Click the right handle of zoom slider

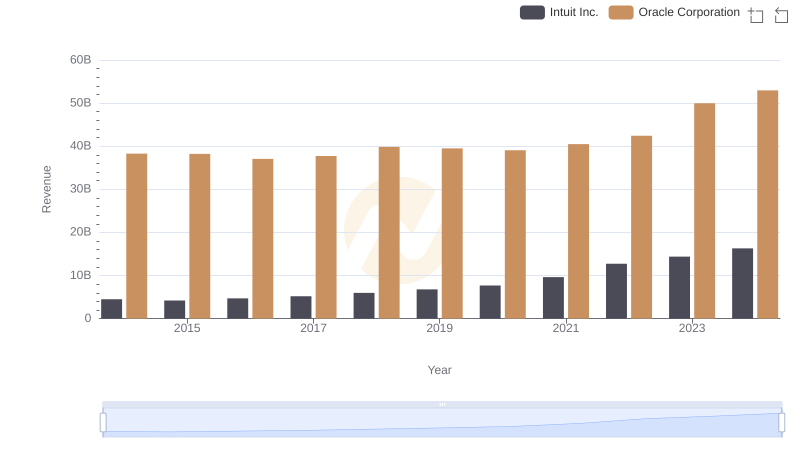point(782,423)
